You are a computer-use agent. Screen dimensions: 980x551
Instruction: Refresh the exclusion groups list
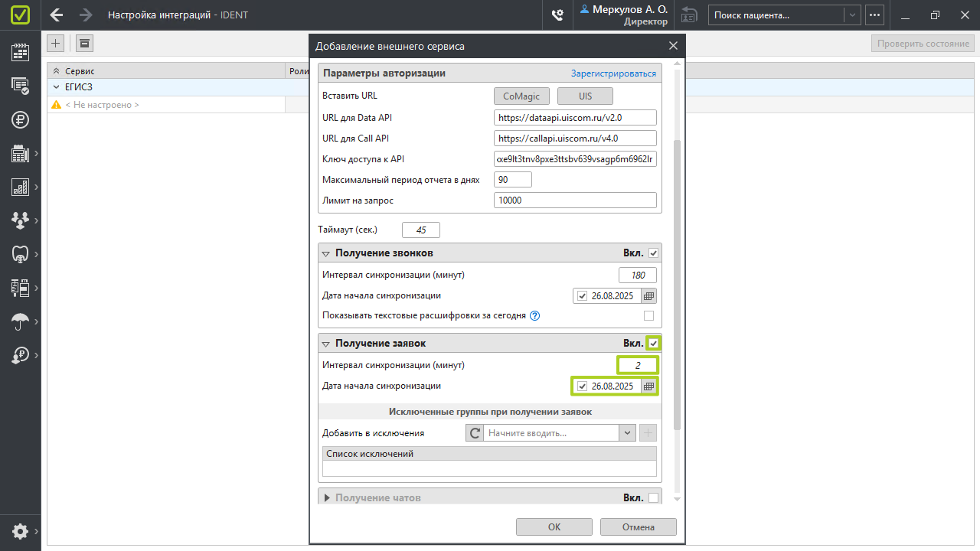[475, 433]
